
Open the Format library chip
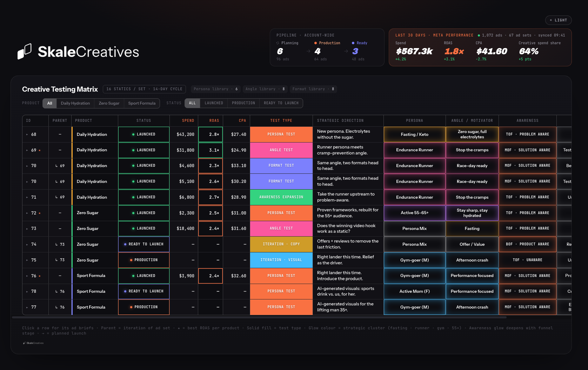pos(313,89)
